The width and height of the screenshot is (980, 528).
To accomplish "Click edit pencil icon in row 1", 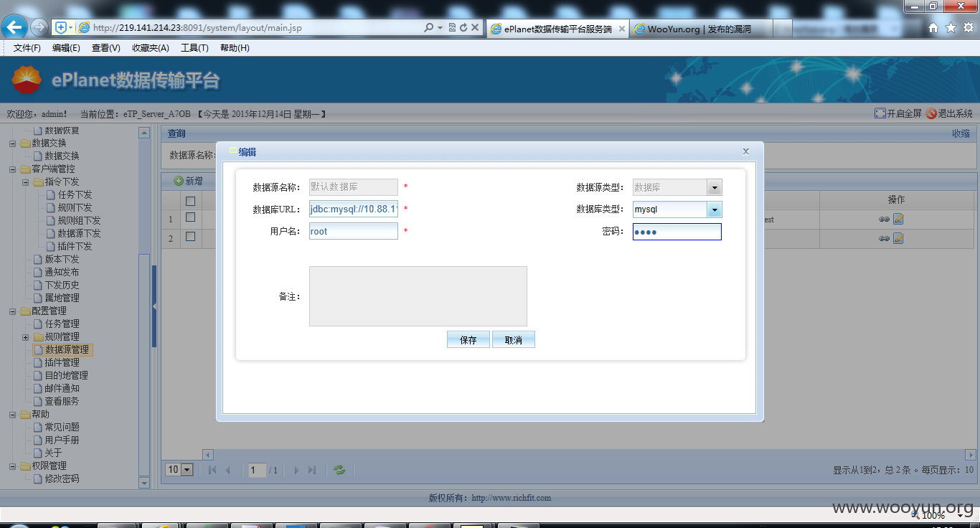I will (x=898, y=220).
